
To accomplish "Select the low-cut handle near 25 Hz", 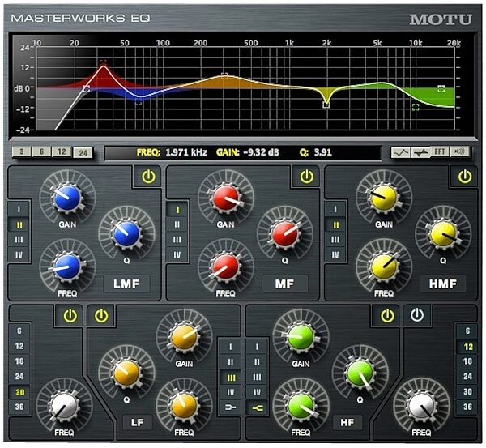I will click(x=86, y=89).
